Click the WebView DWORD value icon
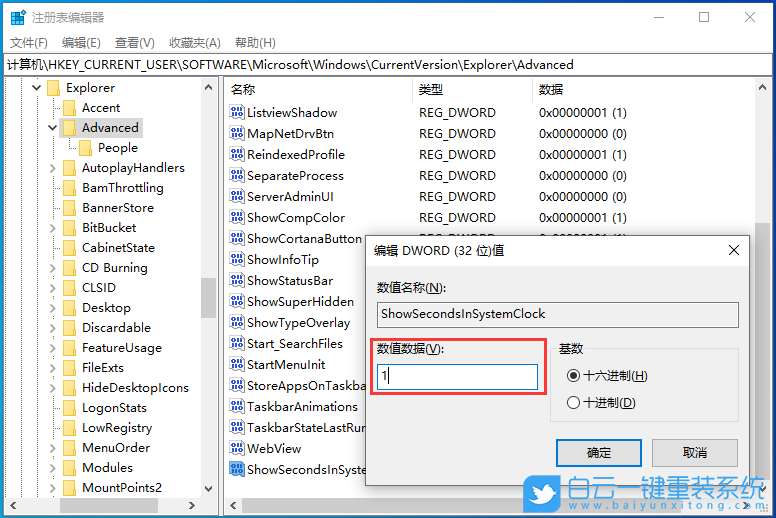Viewport: 776px width, 518px height. (x=237, y=449)
